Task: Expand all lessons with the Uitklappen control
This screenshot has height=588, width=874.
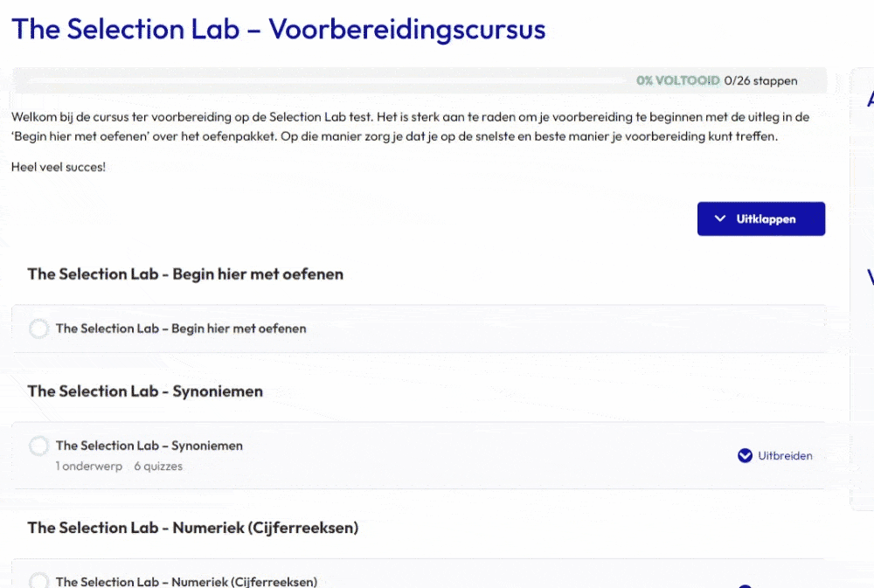Action: tap(761, 218)
